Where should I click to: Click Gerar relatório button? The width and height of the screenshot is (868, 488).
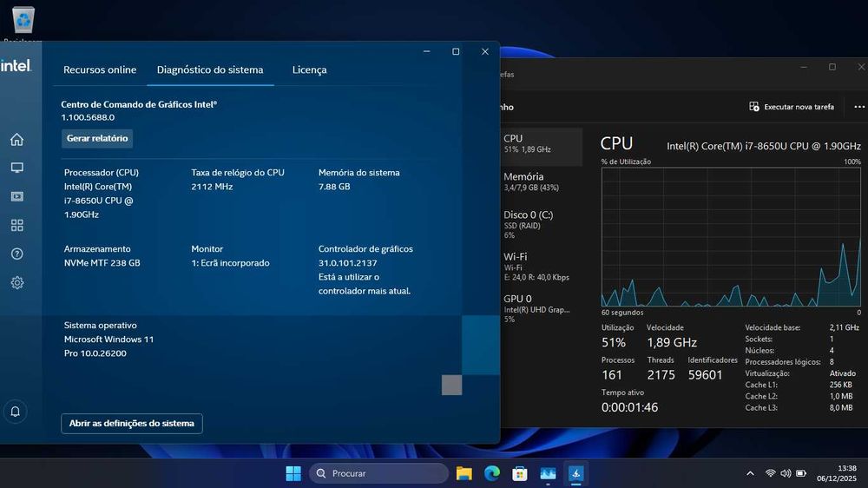(97, 138)
